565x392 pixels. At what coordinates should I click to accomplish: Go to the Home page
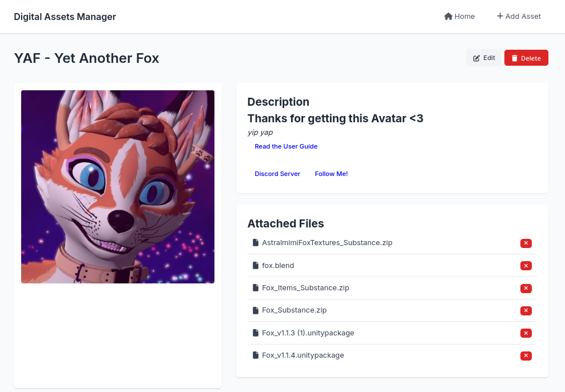point(459,16)
